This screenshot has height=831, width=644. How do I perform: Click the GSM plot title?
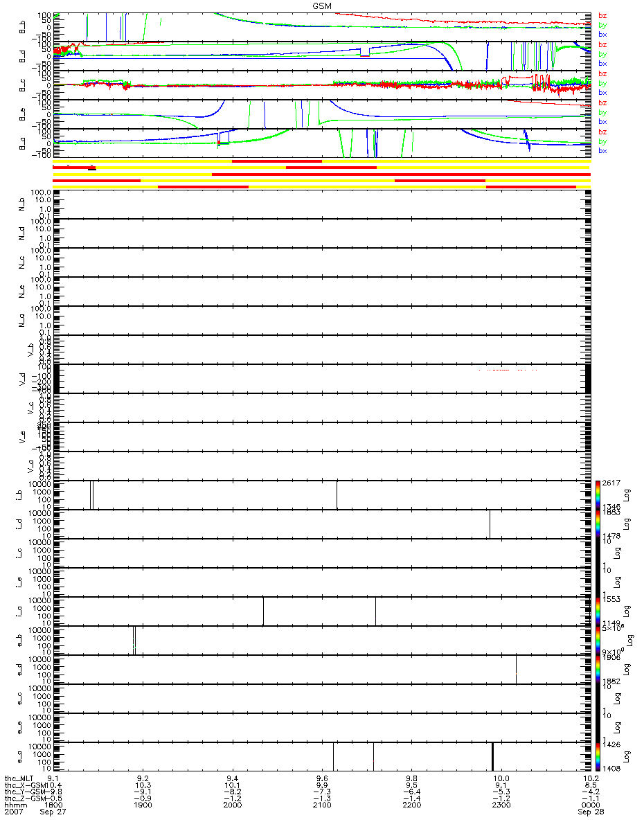pos(322,5)
